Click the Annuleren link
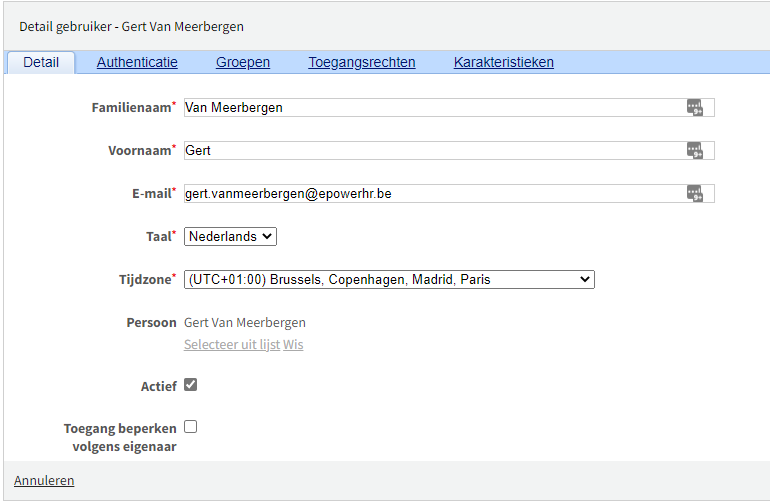Image resolution: width=771 pixels, height=501 pixels. pyautogui.click(x=44, y=480)
